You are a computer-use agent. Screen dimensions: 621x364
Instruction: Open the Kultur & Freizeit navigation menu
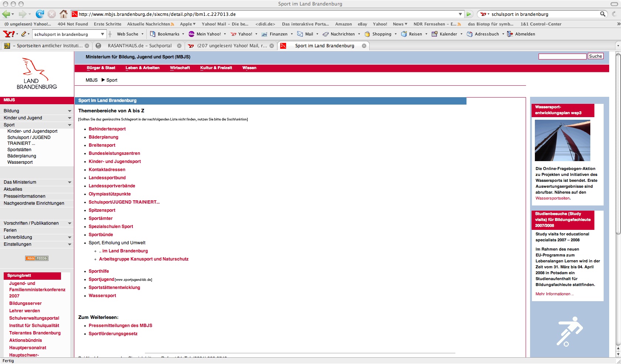click(x=216, y=68)
